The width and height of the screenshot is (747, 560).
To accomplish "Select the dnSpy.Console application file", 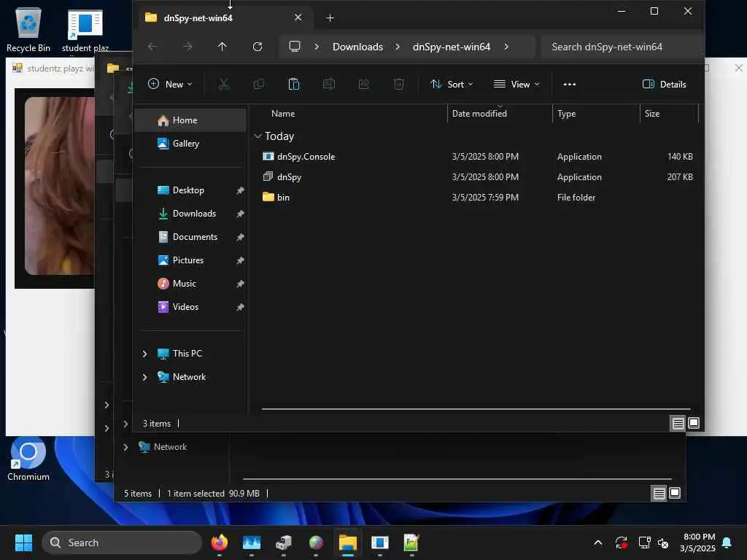I will pyautogui.click(x=476, y=157).
